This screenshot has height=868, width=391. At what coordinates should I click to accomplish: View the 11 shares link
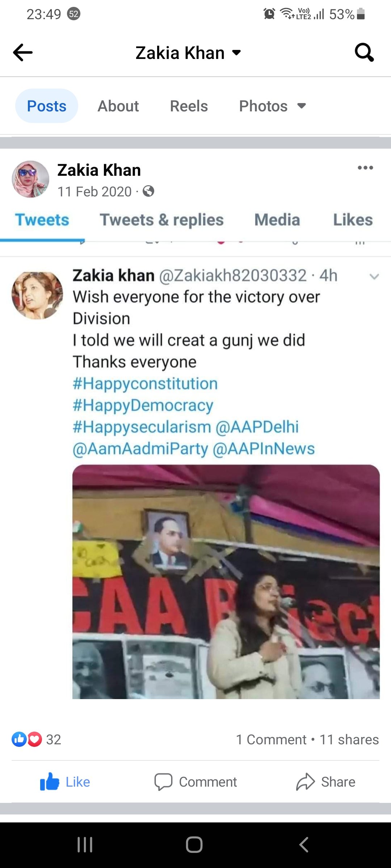click(349, 740)
